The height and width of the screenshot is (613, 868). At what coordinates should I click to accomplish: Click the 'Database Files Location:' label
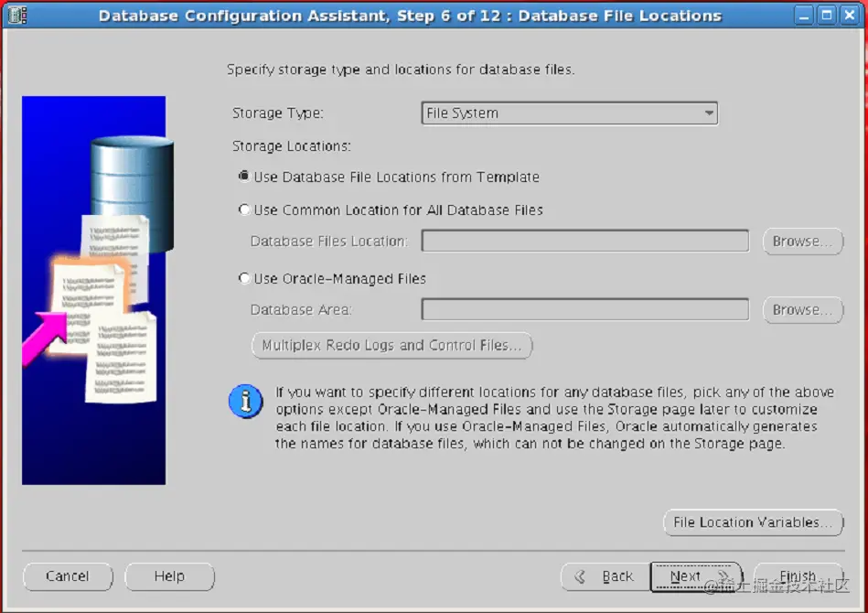[329, 241]
